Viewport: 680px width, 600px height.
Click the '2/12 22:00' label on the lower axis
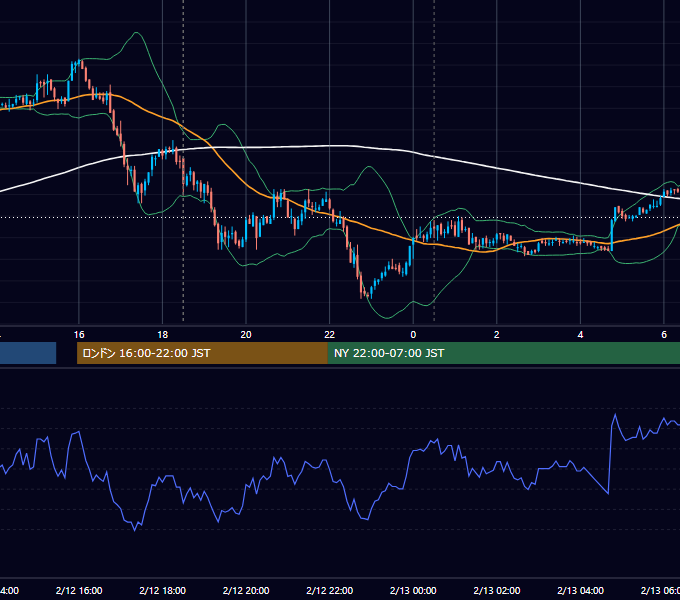click(x=330, y=590)
